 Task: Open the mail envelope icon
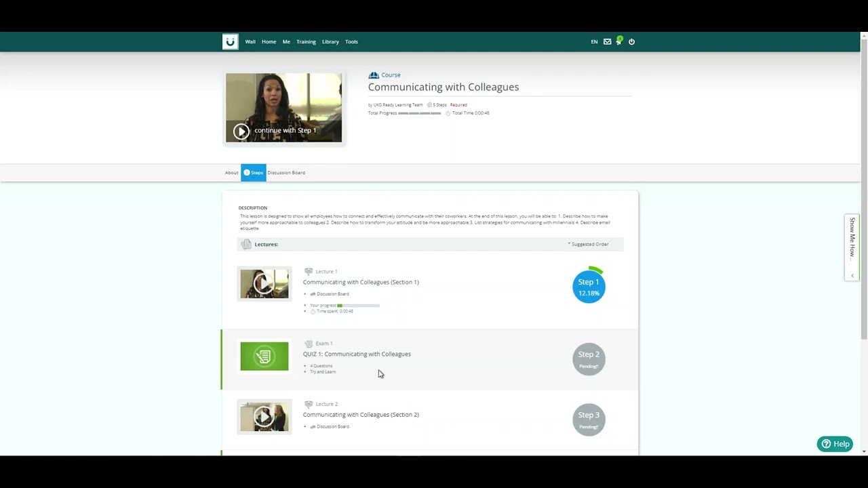point(607,41)
